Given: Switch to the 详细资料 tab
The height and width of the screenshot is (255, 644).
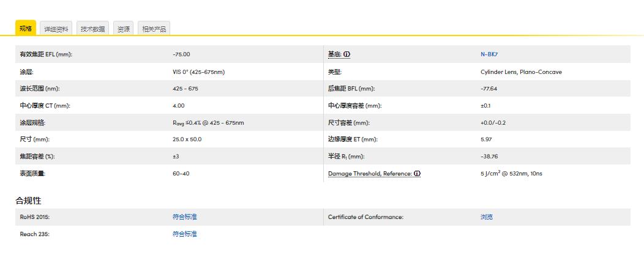Looking at the screenshot, I should (x=56, y=29).
